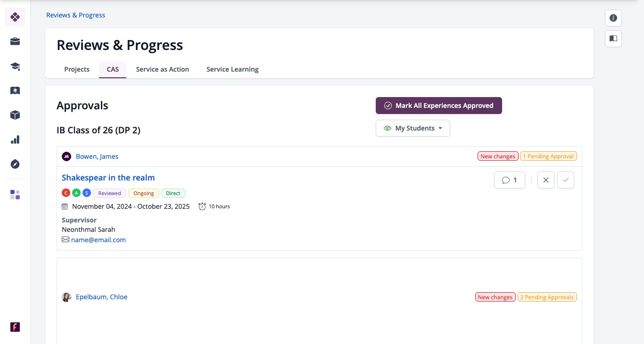Click the red Creativity C badge
The width and height of the screenshot is (644, 344).
tap(66, 193)
